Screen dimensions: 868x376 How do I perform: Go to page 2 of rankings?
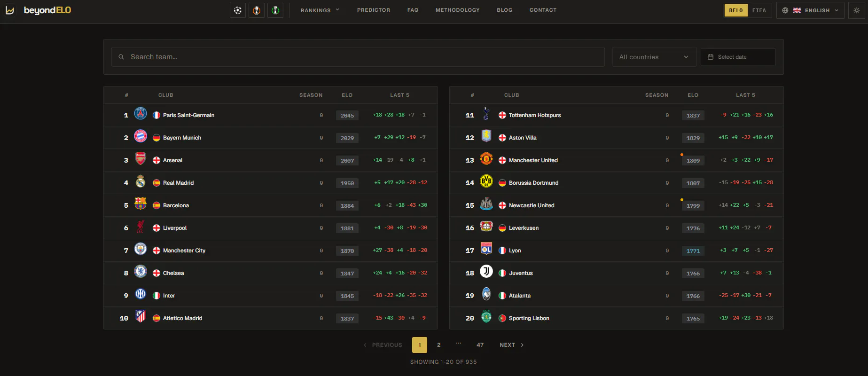[x=439, y=345]
